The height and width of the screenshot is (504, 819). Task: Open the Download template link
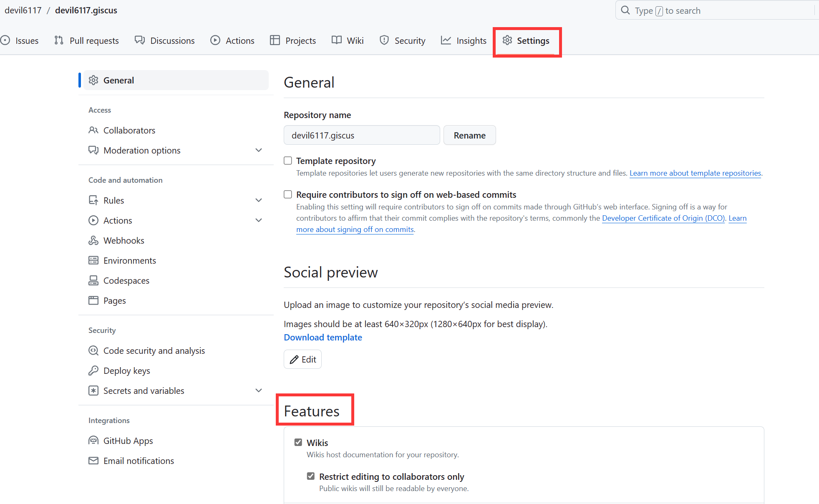(323, 337)
